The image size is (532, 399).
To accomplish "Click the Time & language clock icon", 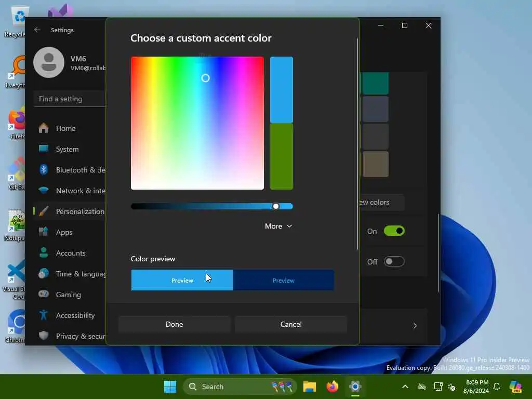I will coord(44,273).
